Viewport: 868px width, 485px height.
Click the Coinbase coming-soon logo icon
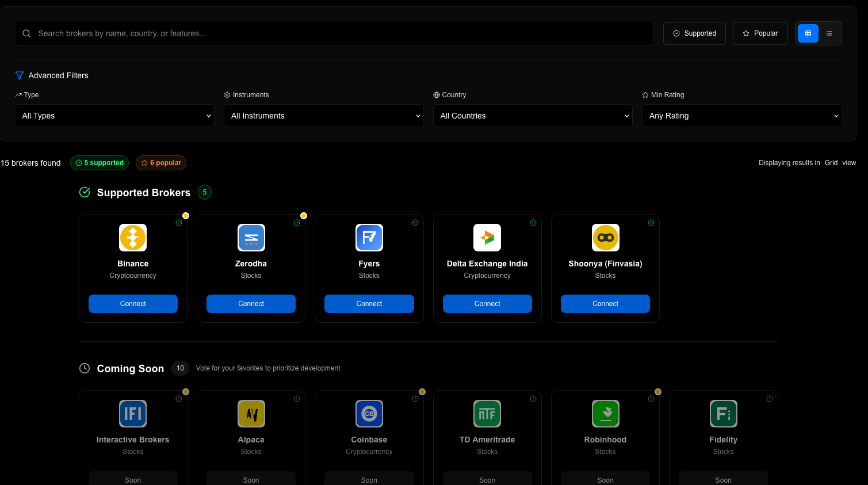[x=369, y=413]
